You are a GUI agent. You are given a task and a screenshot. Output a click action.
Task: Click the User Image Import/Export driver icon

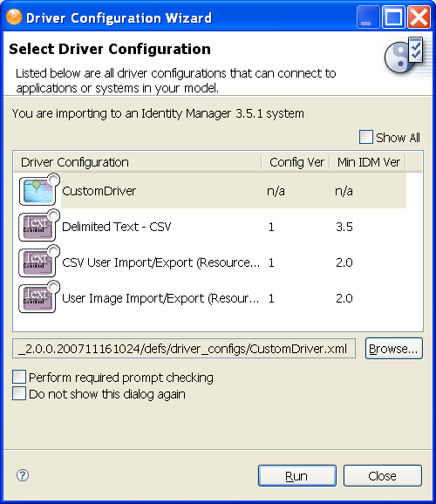[x=39, y=297]
